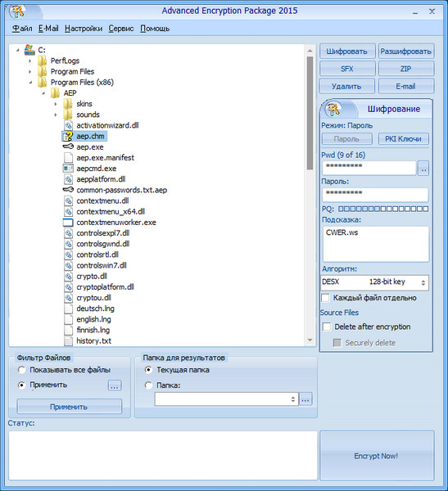448x491 pixels.
Task: Click the Program Files folder icon
Action: [x=43, y=71]
